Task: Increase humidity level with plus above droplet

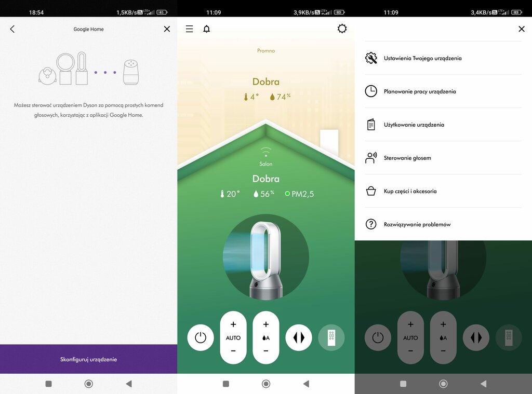Action: click(x=265, y=324)
